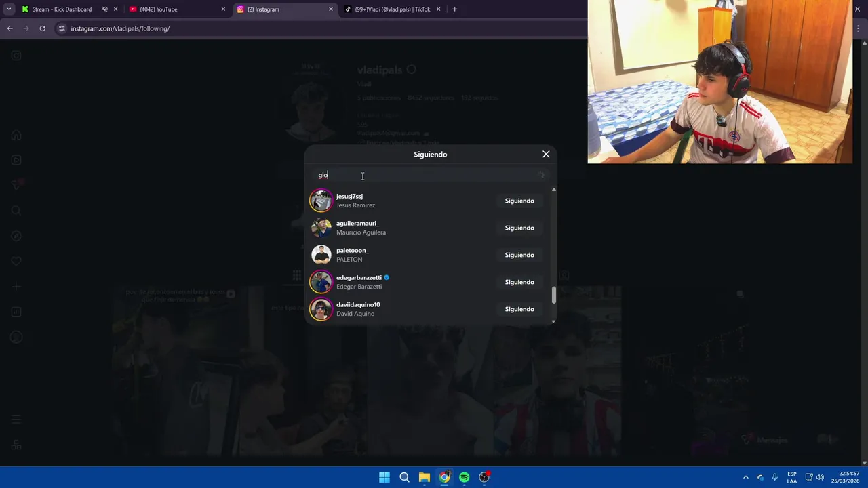Open the Windows Start menu
This screenshot has width=868, height=488.
pyautogui.click(x=384, y=477)
